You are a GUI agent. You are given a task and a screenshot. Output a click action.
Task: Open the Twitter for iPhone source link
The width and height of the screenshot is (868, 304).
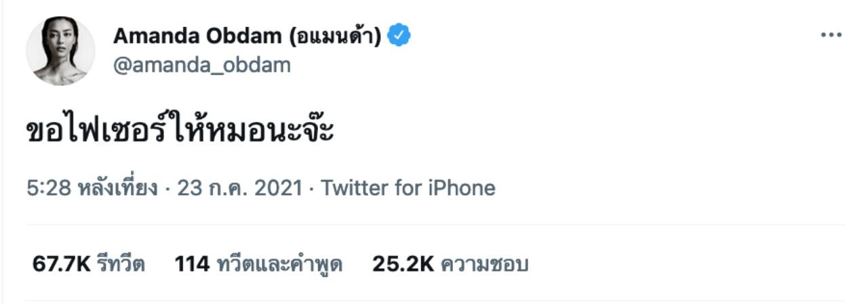click(408, 188)
